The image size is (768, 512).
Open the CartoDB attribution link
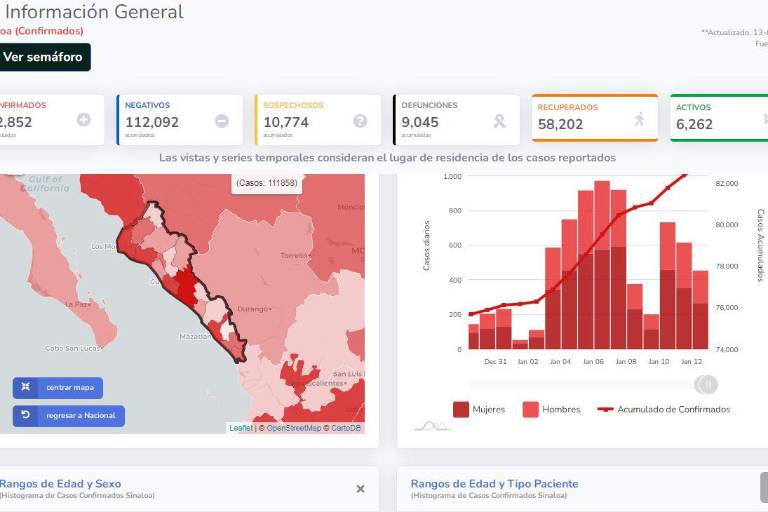(345, 428)
